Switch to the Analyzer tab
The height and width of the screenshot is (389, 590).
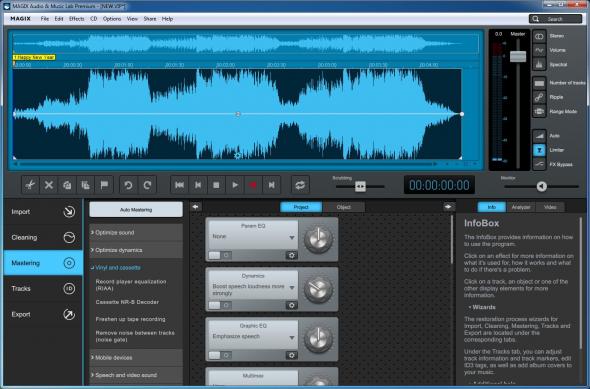(521, 207)
